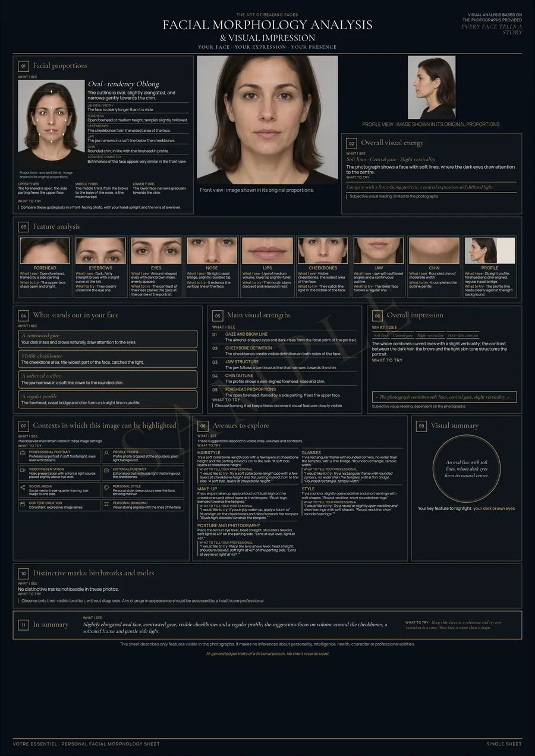535x756 pixels.
Task: Click the quoted summary box in Overall impression
Action: (444, 397)
